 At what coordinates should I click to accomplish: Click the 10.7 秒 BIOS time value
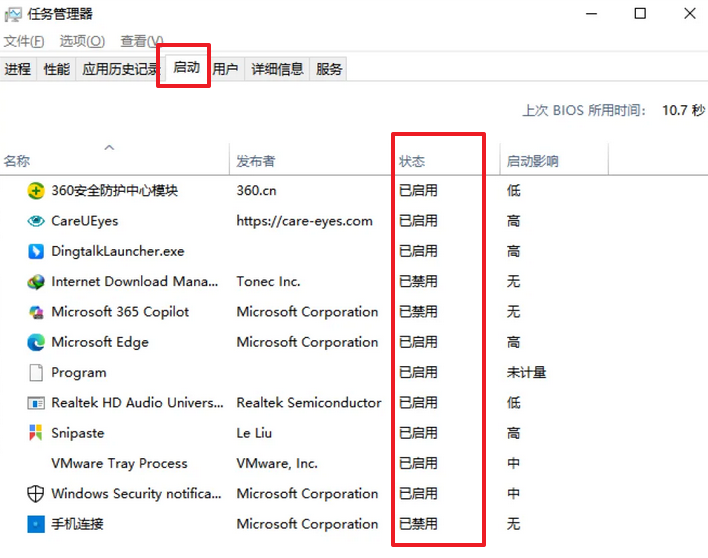click(683, 110)
